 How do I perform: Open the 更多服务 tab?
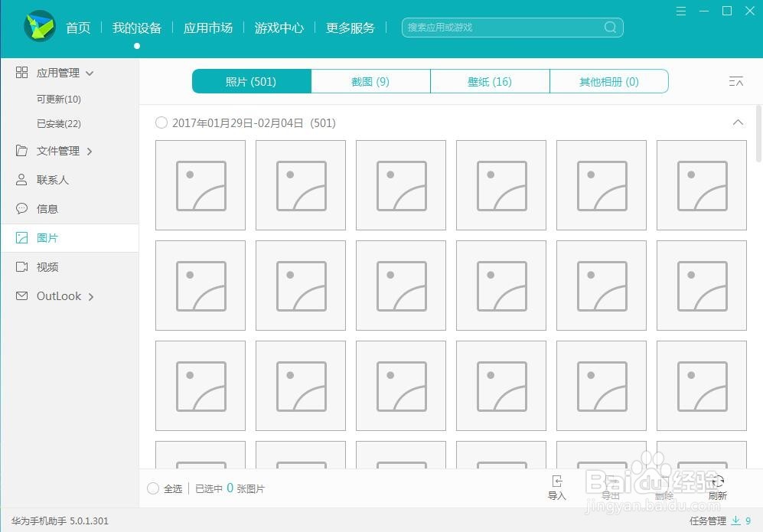tap(351, 28)
